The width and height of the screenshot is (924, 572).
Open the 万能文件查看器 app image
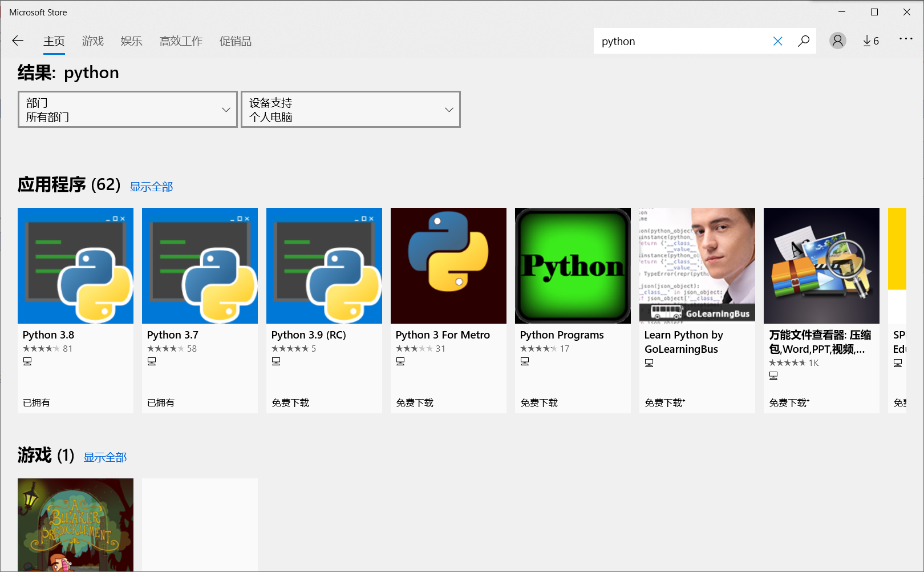[x=821, y=265]
